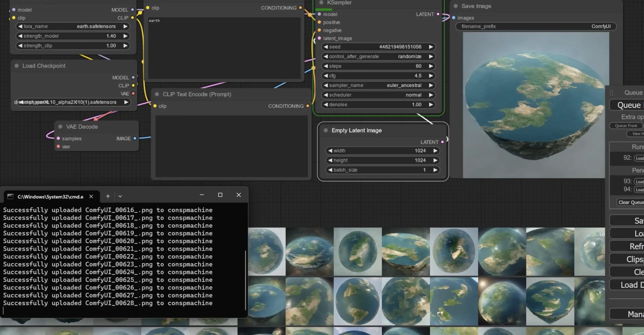Click the seed left arrow
The height and width of the screenshot is (335, 644).
point(326,47)
